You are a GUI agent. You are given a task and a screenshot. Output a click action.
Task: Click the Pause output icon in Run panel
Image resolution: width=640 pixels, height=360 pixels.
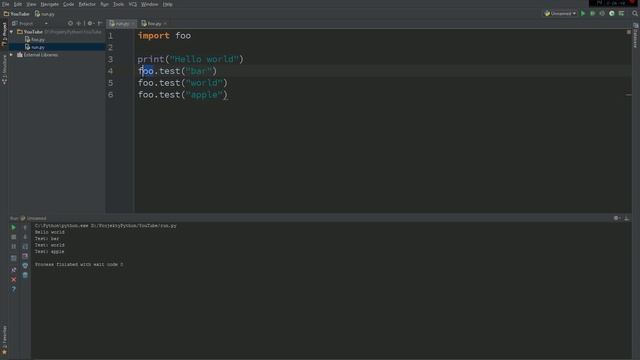tap(13, 247)
